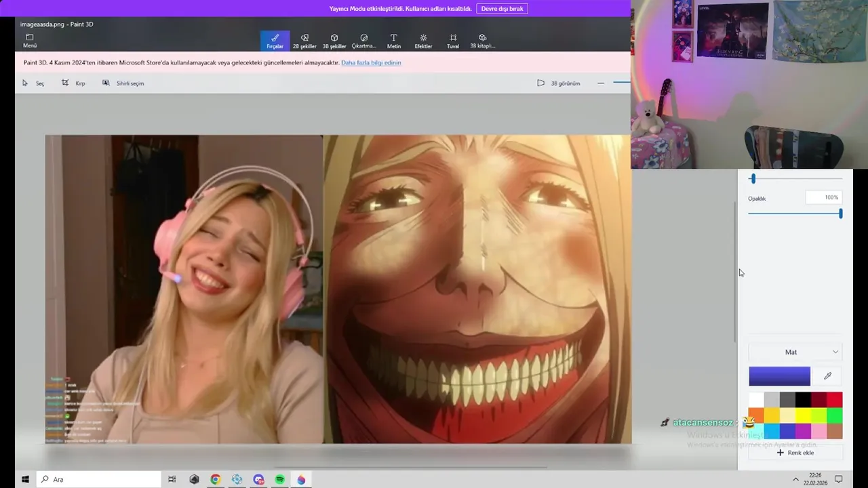Open the notification center icon
This screenshot has height=488, width=868.
838,479
